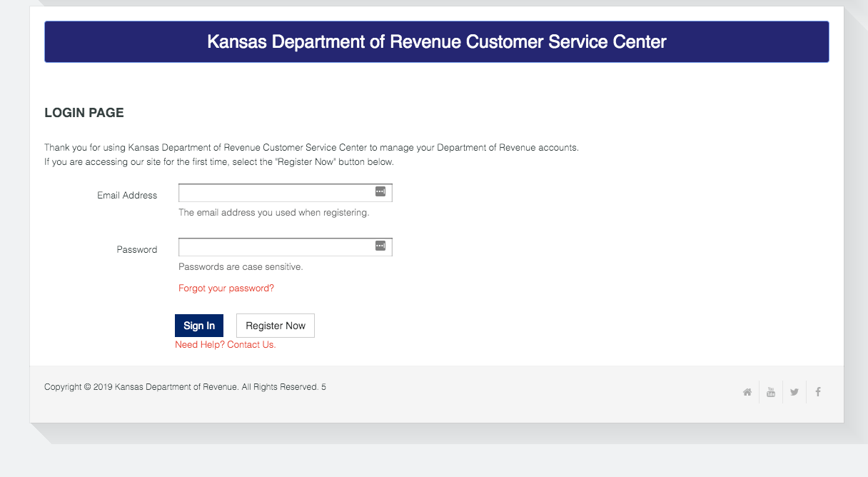
Task: Click the Kansas Department of Revenue header banner
Action: (437, 41)
